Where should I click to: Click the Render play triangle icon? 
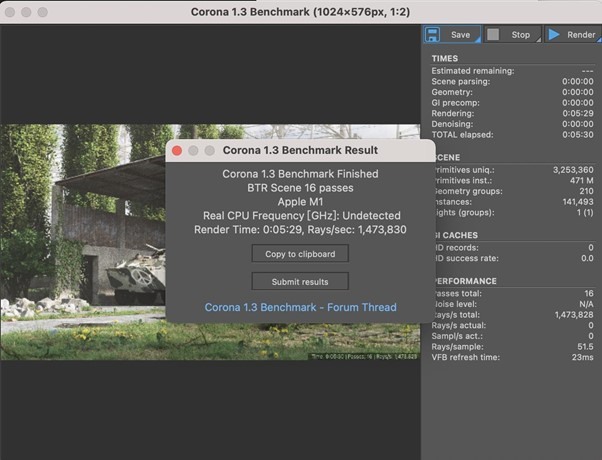point(553,35)
